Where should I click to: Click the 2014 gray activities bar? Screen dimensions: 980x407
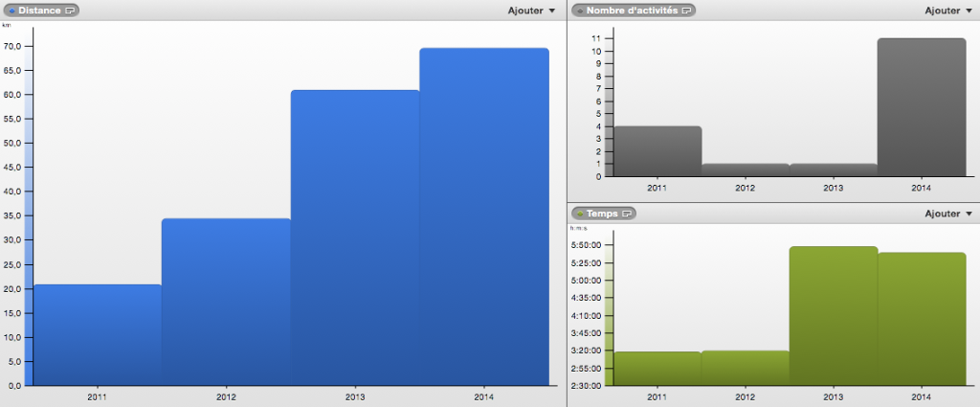coord(922,107)
